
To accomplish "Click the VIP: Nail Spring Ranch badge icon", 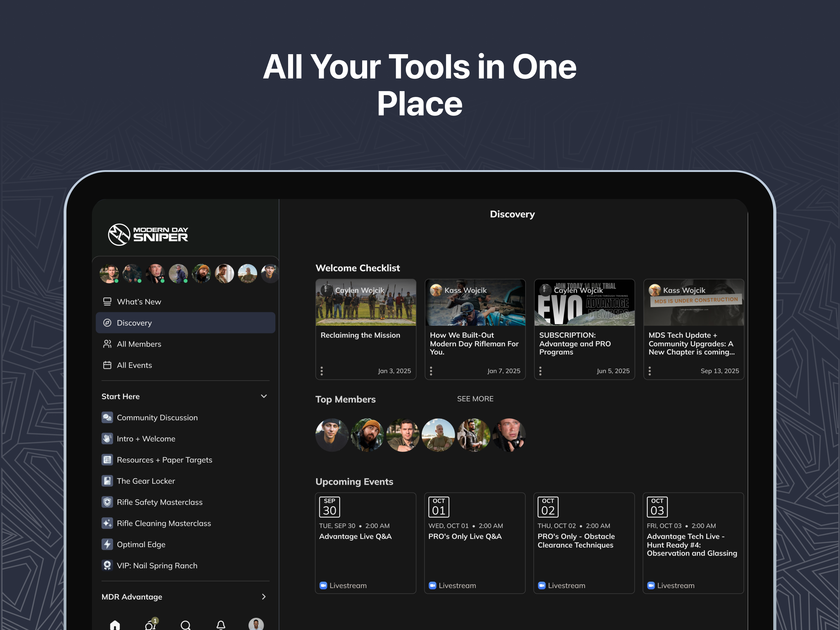I will (x=108, y=565).
